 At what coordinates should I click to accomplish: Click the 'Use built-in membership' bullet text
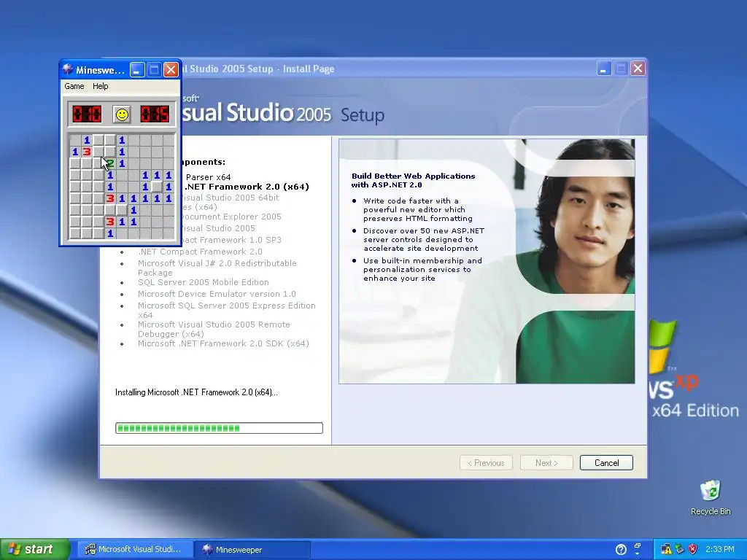[x=422, y=270]
